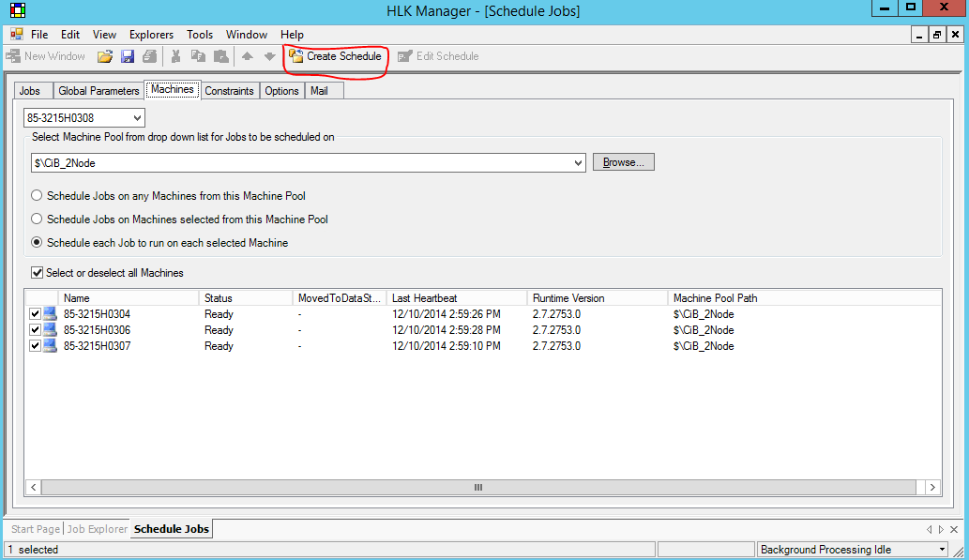The height and width of the screenshot is (560, 969).
Task: Open the Window menu
Action: pyautogui.click(x=247, y=35)
